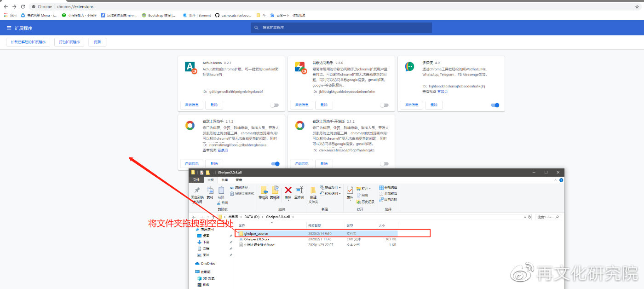The height and width of the screenshot is (289, 644).
Task: Open the Apps (应用) bookmark shortcut
Action: tap(10, 15)
